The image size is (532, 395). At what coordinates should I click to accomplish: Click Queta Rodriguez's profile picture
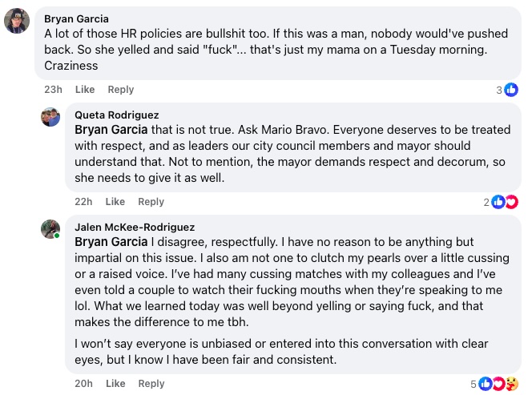(51, 117)
